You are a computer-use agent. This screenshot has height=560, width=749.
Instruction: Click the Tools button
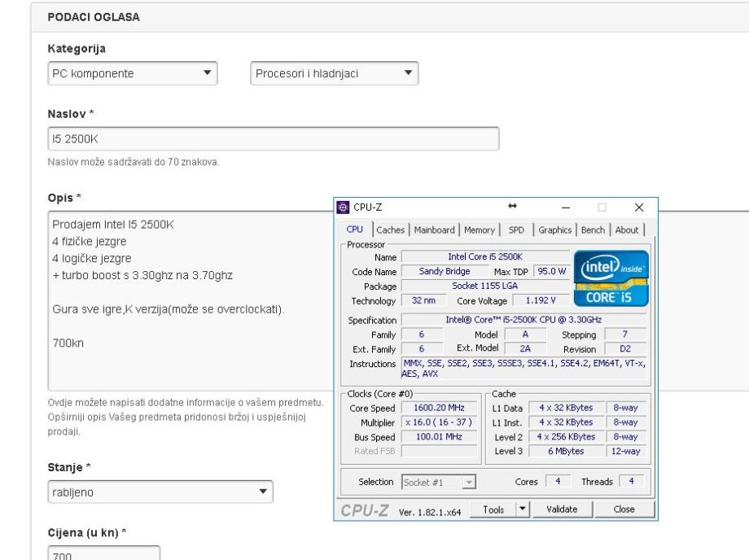(x=493, y=509)
